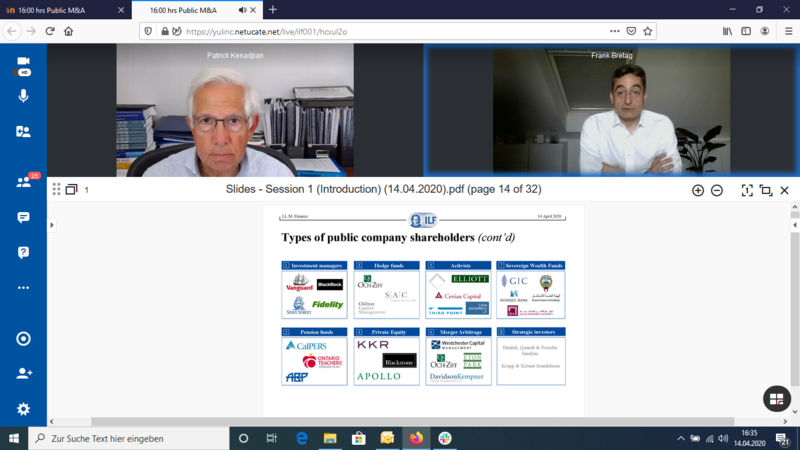Open Firefox library icon
Image resolution: width=800 pixels, height=450 pixels.
727,32
